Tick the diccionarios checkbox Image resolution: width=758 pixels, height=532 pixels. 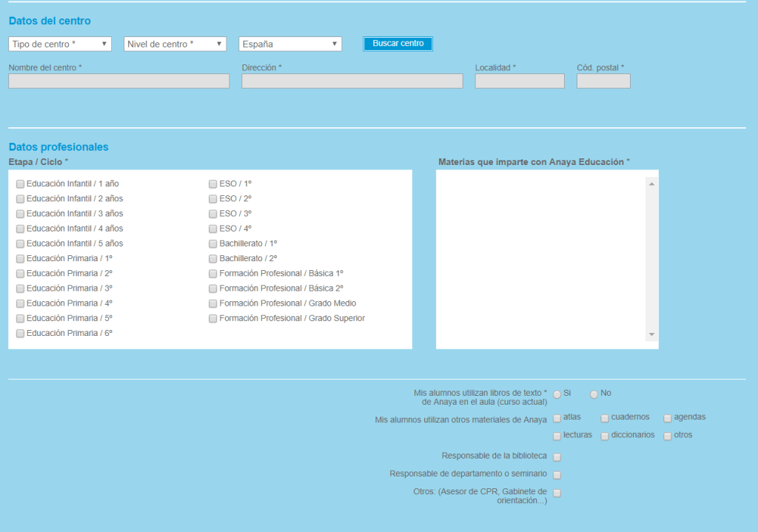click(x=605, y=437)
